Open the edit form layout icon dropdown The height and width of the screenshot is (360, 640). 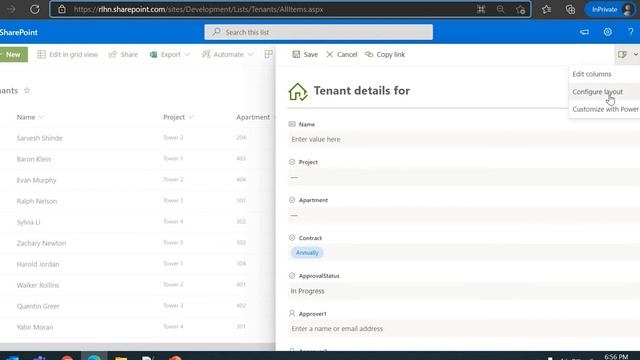[x=627, y=54]
